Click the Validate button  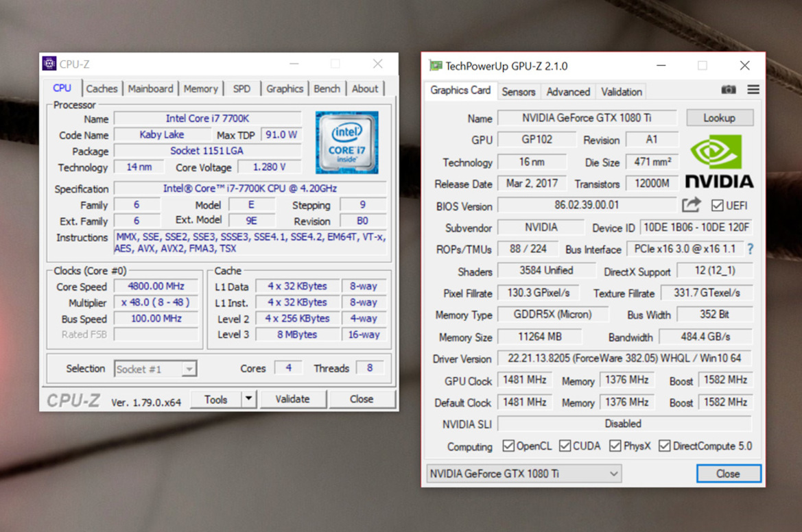pyautogui.click(x=292, y=399)
